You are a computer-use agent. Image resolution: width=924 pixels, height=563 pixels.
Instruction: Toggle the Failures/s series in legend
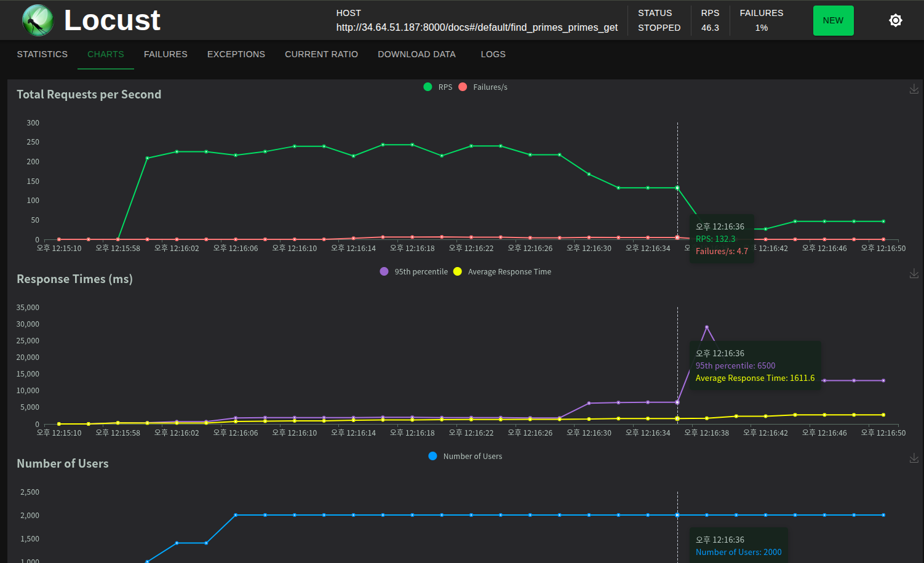[483, 87]
